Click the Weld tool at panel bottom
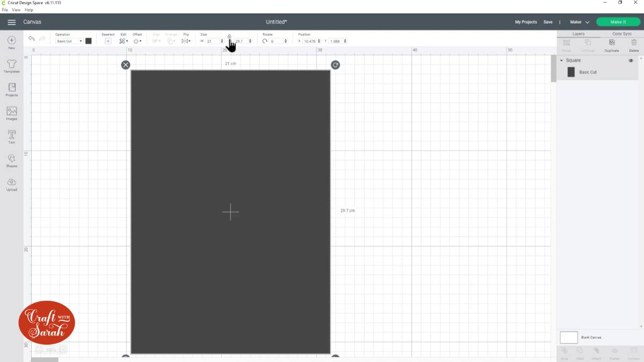 (x=580, y=352)
